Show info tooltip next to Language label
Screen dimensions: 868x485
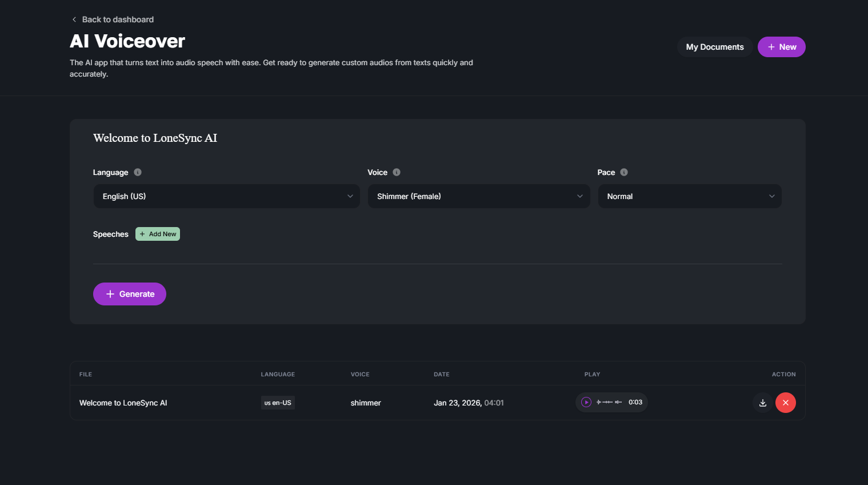click(138, 172)
